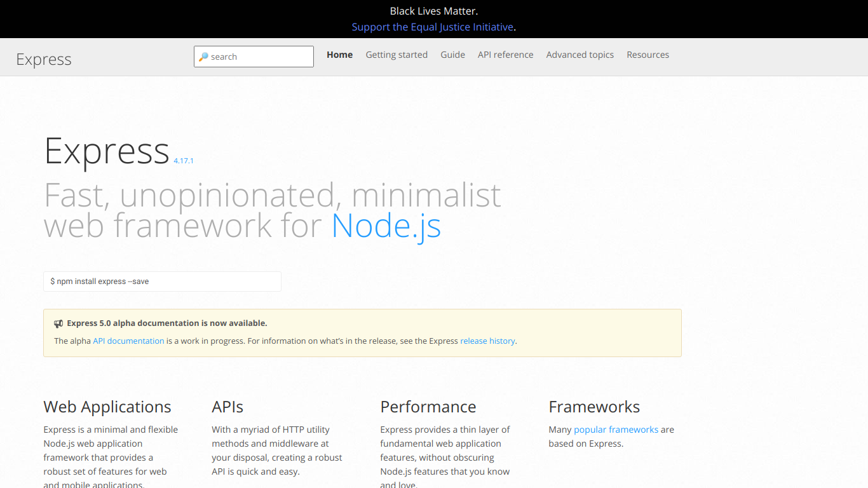
Task: Click the large Express page title
Action: (x=107, y=151)
